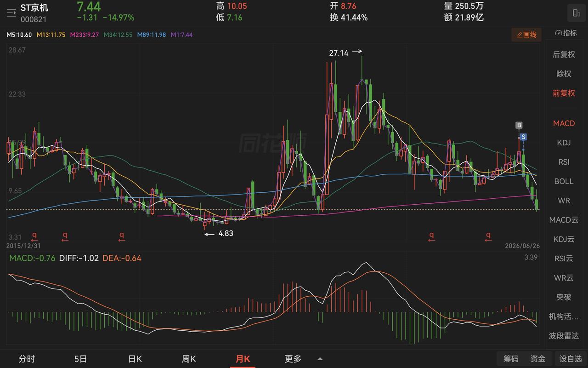Tap the 额 21.89亿 amount value
The height and width of the screenshot is (368, 588).
tap(464, 17)
